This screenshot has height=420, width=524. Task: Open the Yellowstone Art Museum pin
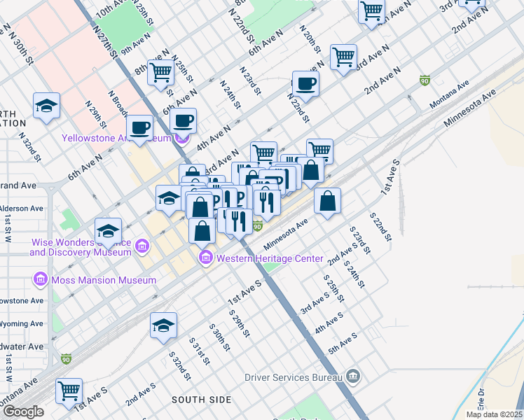point(182,138)
